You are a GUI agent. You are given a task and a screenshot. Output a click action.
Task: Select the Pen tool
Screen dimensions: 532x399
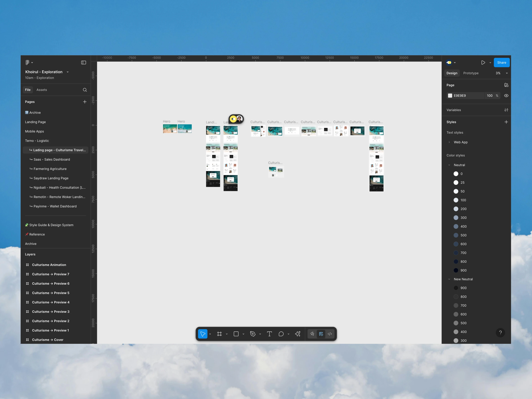click(253, 334)
